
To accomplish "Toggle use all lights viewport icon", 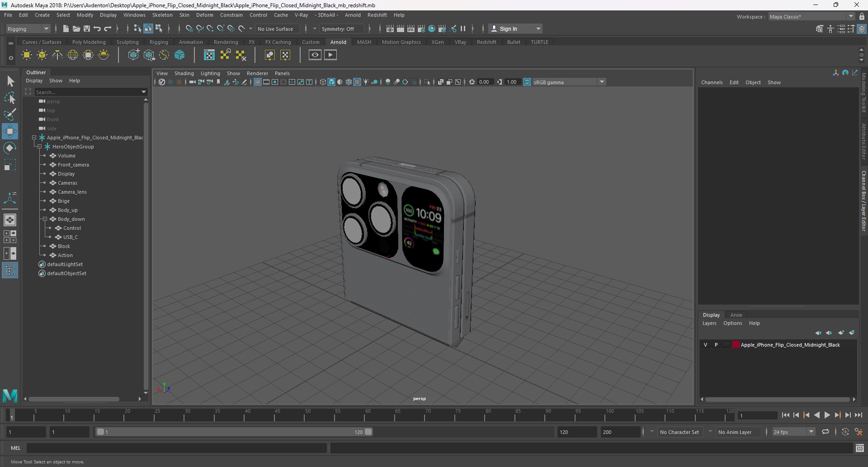I will point(366,82).
